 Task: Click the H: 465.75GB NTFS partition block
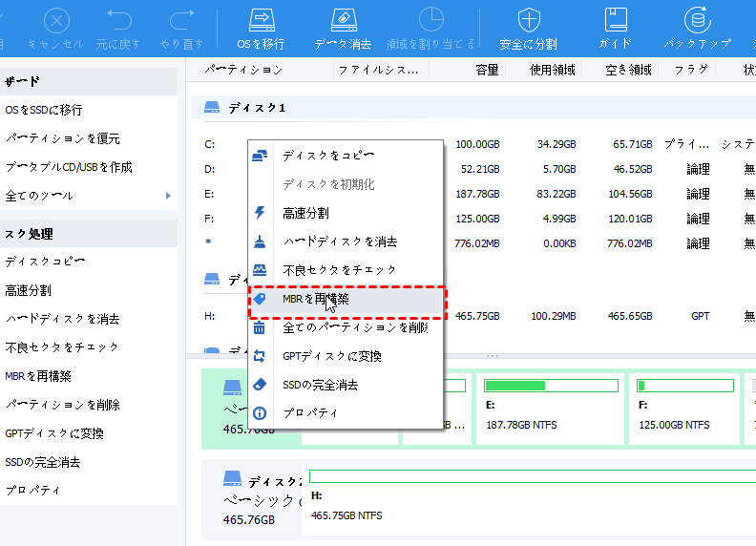point(529,499)
